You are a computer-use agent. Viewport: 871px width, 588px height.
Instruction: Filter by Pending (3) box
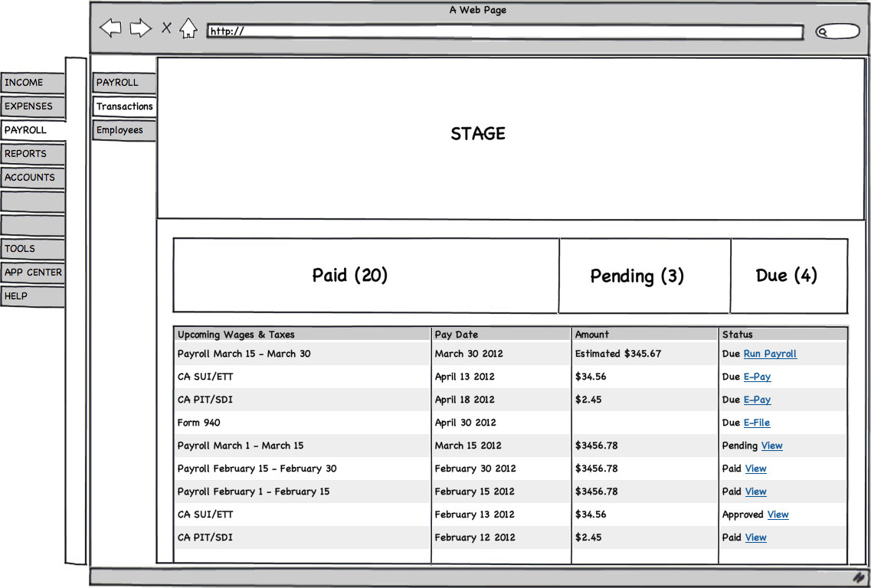tap(645, 276)
